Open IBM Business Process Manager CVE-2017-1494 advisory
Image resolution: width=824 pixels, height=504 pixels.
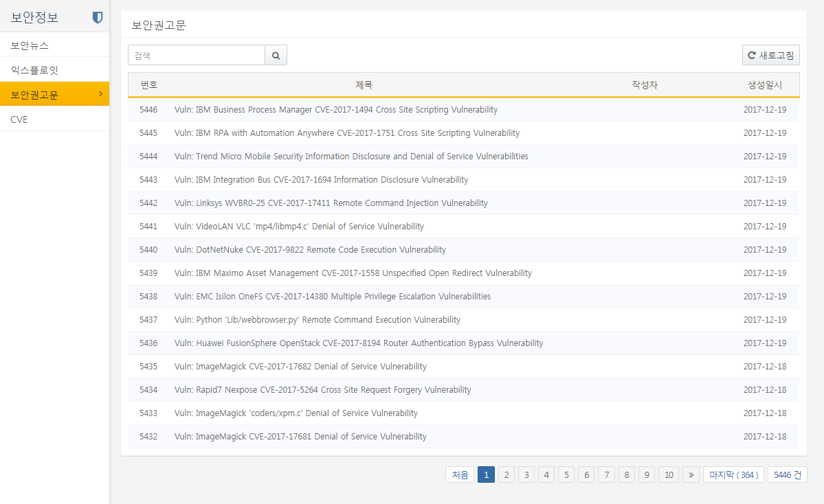336,110
